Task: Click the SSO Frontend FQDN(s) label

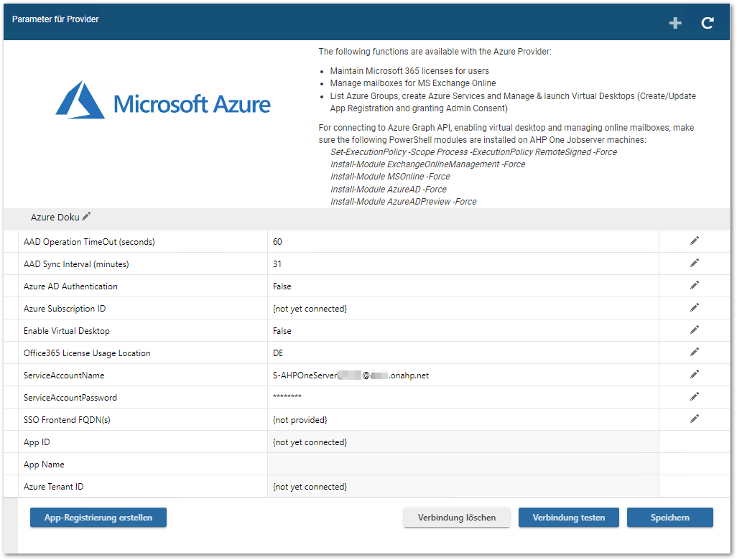Action: 67,420
